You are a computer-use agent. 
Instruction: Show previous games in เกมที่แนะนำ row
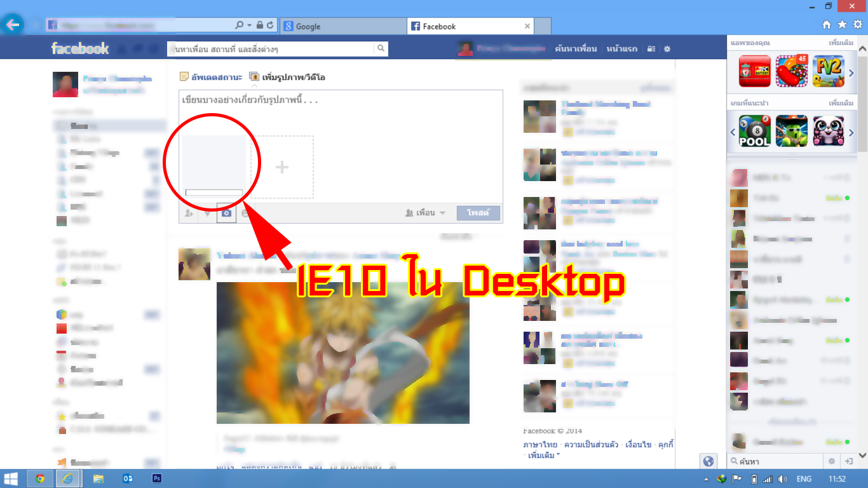tap(733, 132)
